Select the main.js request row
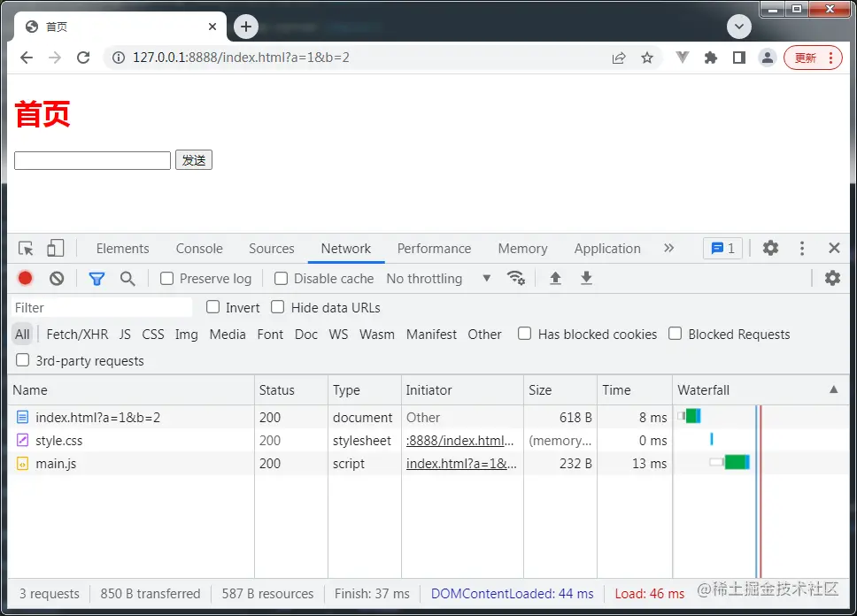Image resolution: width=857 pixels, height=616 pixels. pyautogui.click(x=429, y=463)
